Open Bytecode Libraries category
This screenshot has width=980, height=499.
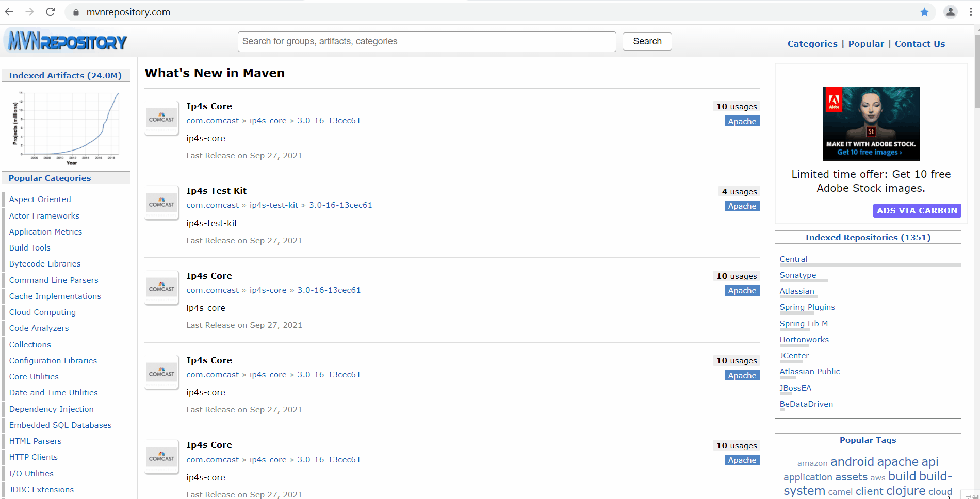click(45, 263)
